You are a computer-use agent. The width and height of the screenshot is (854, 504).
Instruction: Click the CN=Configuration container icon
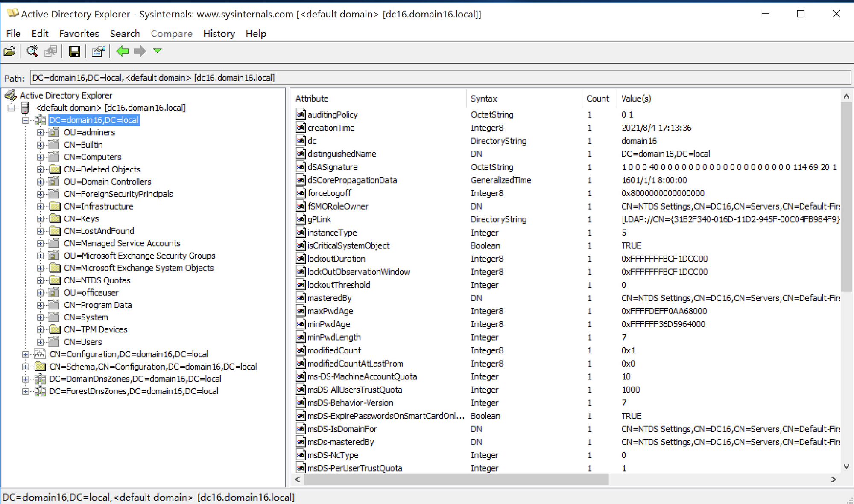pos(40,354)
